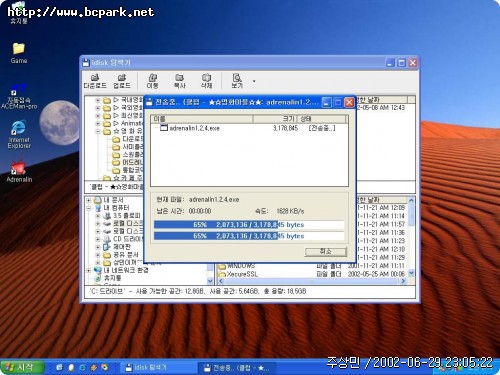Click the C: 드라이브 status bar text

198,291
